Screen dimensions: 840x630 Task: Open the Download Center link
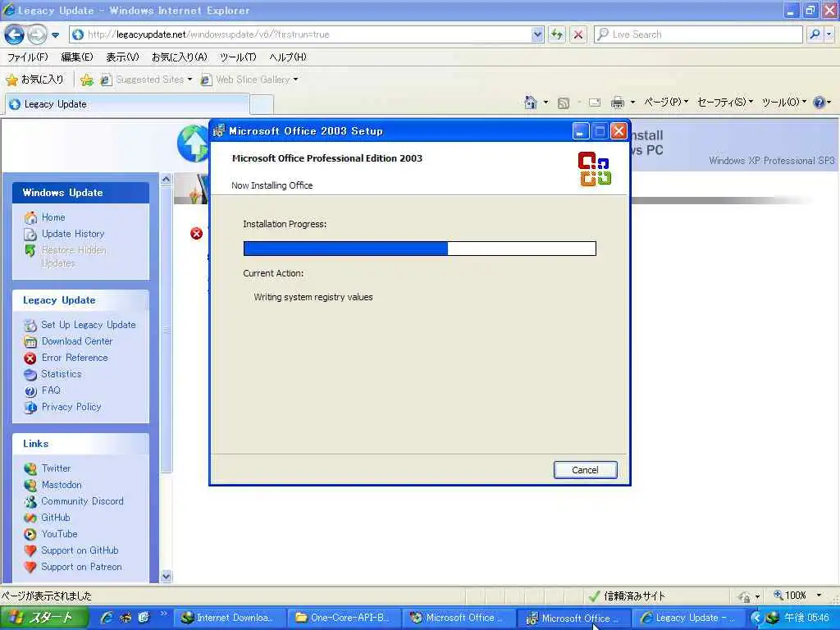[x=77, y=341]
